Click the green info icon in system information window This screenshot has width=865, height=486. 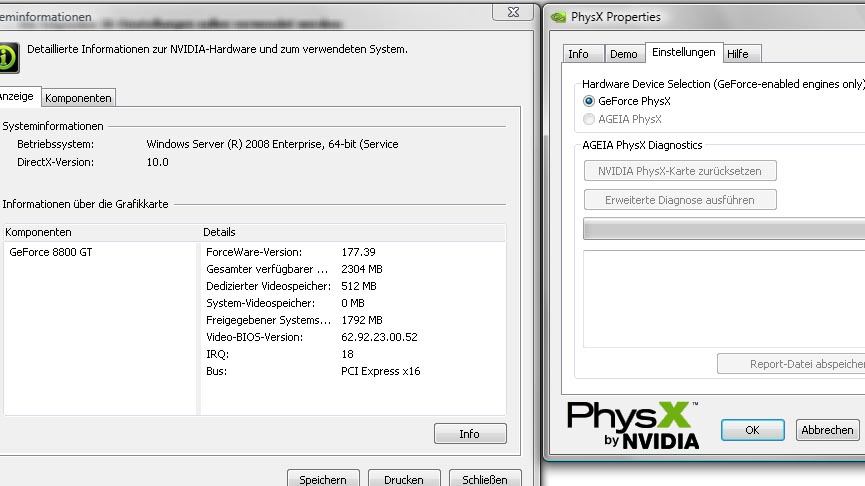[9, 57]
